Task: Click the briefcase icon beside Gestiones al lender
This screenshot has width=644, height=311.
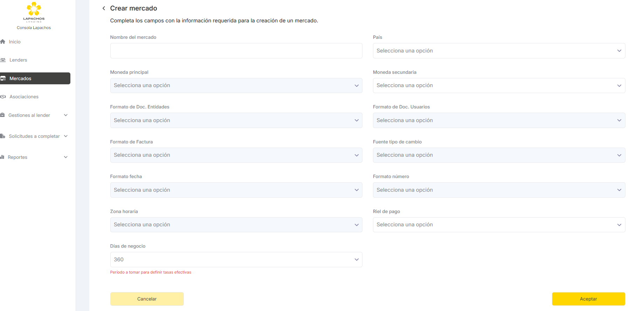Action: click(2, 115)
